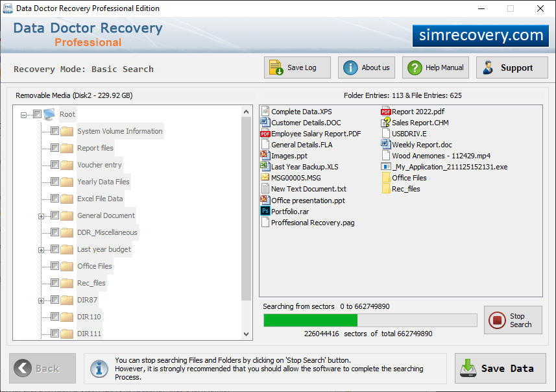Expand the Last year budget folder
556x392 pixels.
(41, 250)
